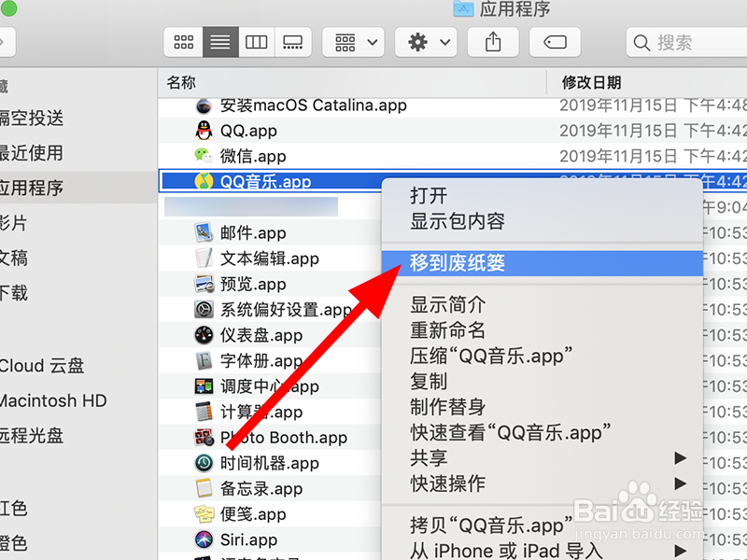
Task: Select the Photo Booth.app file name
Action: click(284, 438)
